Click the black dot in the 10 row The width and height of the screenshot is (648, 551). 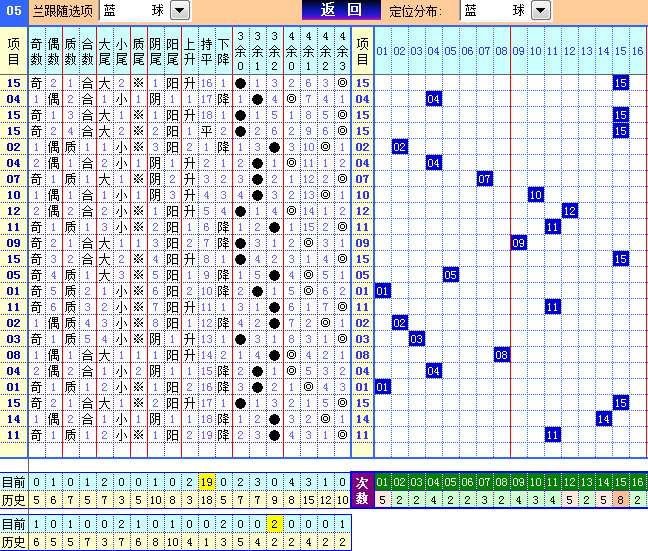click(x=257, y=195)
